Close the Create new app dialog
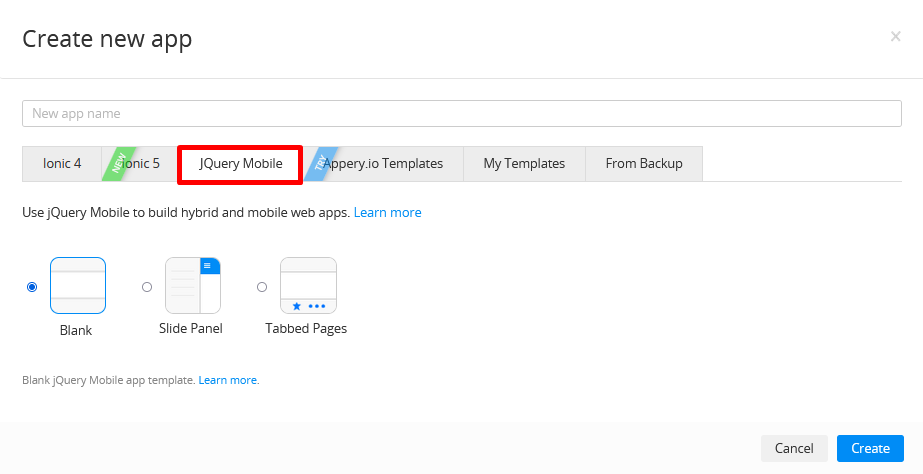923x474 pixels. point(895,37)
